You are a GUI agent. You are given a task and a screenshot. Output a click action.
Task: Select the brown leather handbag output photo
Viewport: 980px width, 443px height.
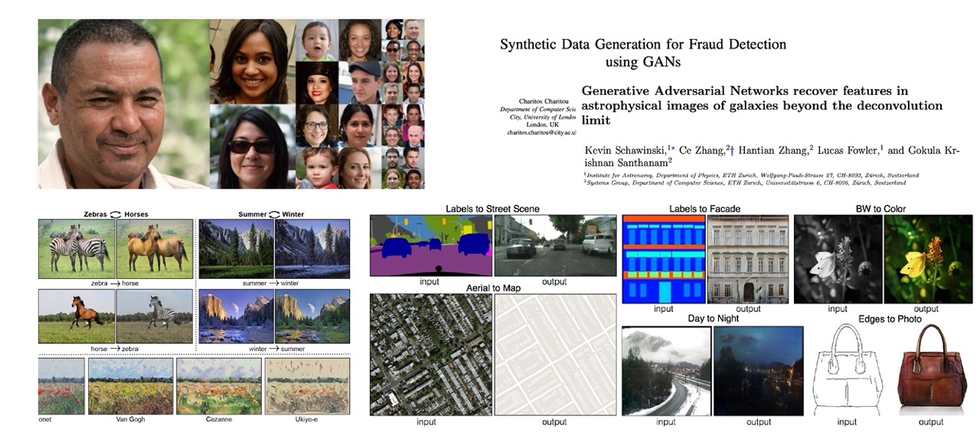930,371
